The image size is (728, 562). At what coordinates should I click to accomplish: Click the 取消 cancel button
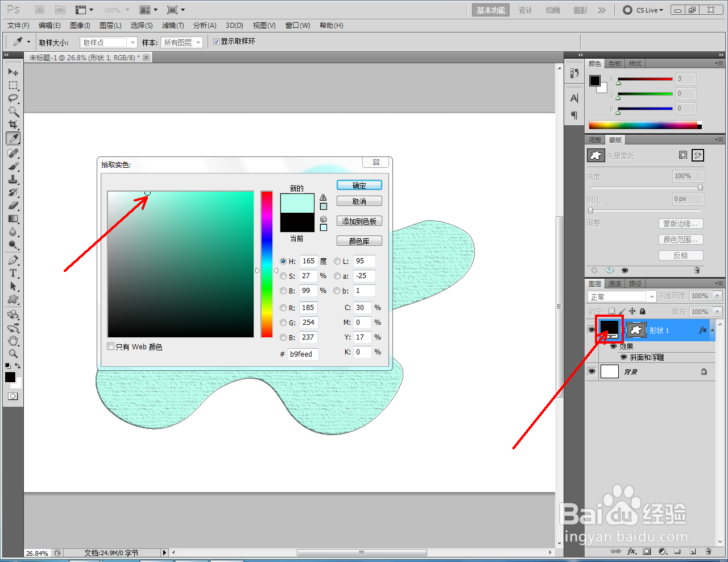click(359, 201)
